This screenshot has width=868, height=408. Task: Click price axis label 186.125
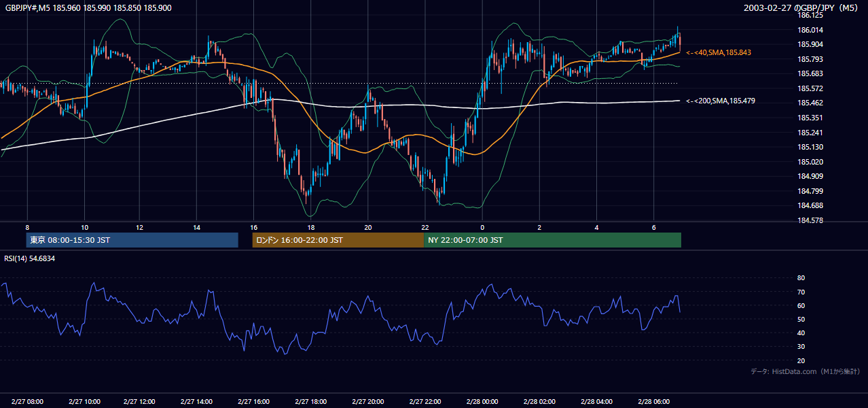tap(811, 15)
